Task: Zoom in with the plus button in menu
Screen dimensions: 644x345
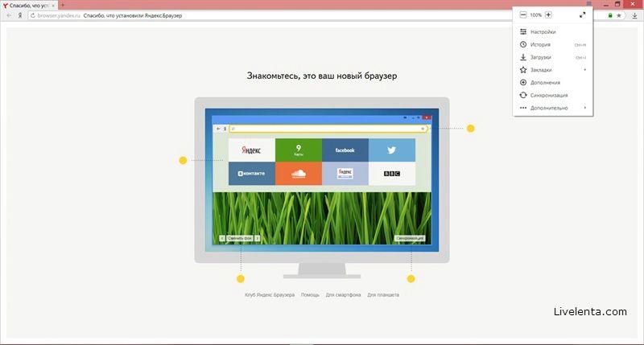Action: pos(548,14)
